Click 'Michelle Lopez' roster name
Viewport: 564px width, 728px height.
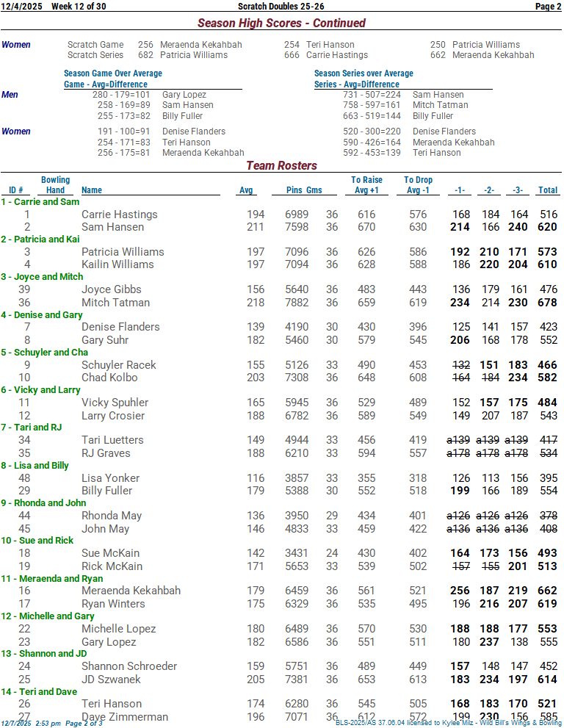pos(118,629)
